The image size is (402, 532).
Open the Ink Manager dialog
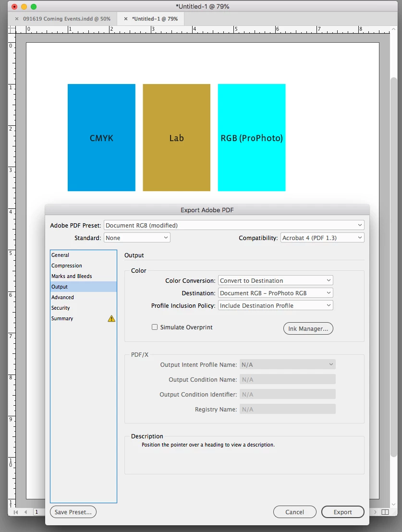[308, 328]
